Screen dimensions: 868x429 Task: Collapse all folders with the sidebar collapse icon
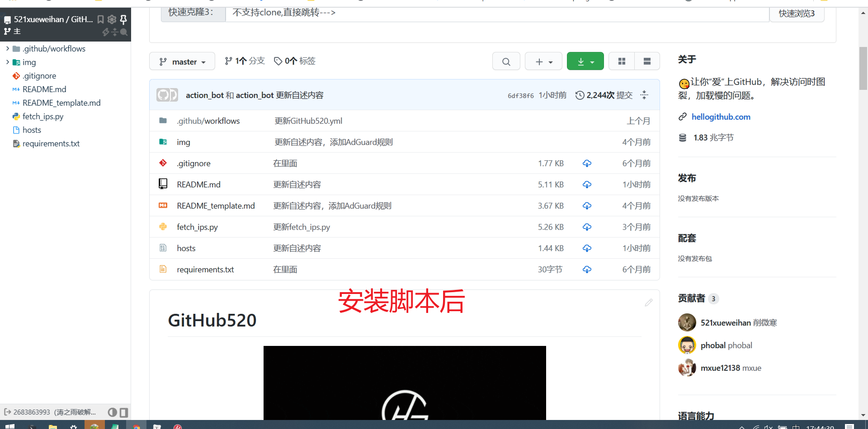(115, 32)
